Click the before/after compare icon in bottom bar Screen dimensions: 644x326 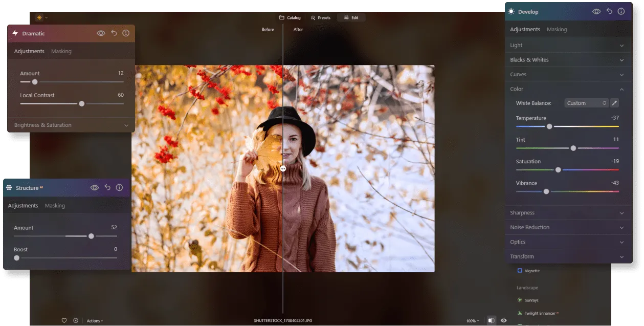pyautogui.click(x=491, y=320)
